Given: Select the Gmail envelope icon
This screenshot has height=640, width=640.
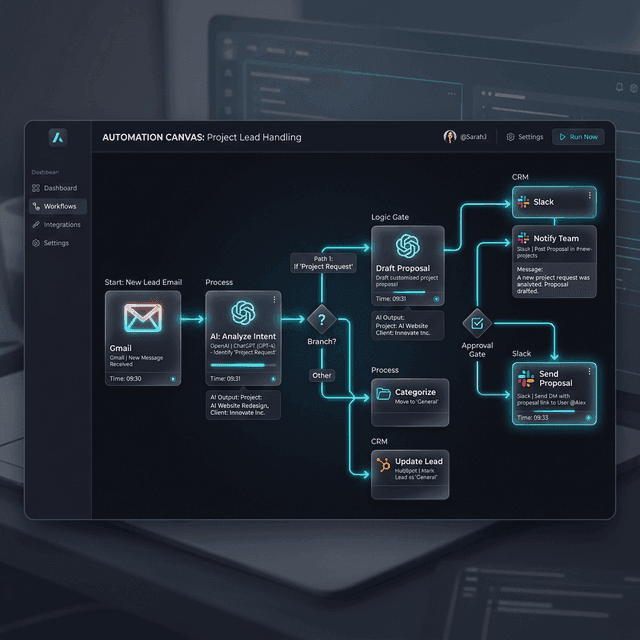Looking at the screenshot, I should tap(143, 318).
